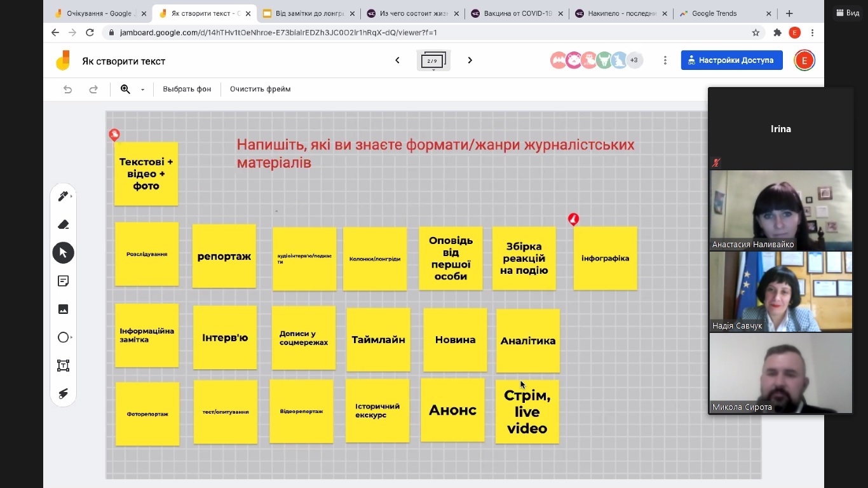Insert an image with the image tool

coord(63,309)
